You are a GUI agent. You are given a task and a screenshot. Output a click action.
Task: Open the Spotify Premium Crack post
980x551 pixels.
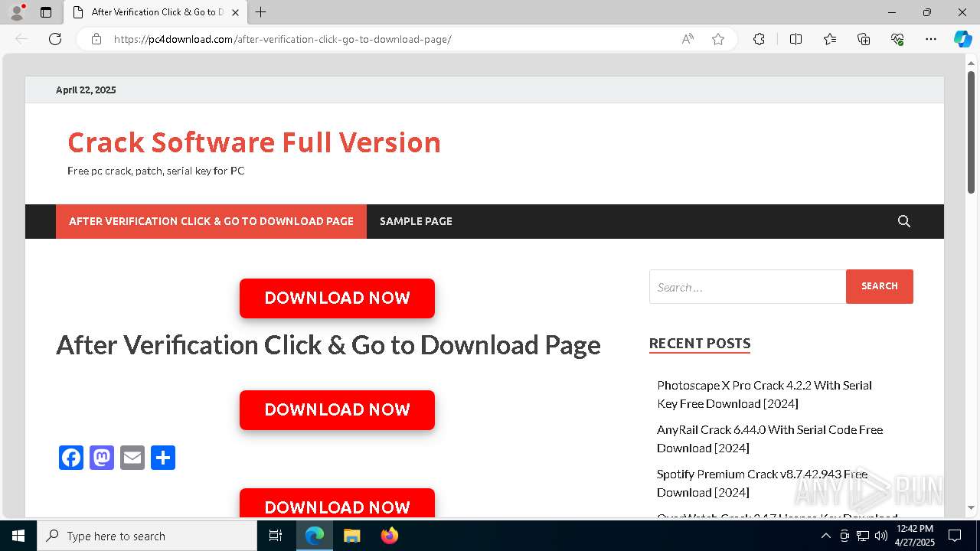(762, 483)
